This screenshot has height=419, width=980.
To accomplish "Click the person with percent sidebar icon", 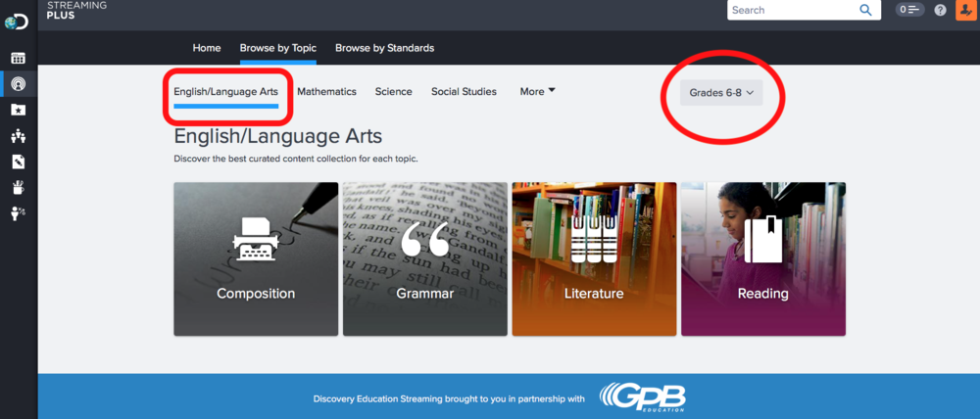I will [18, 213].
